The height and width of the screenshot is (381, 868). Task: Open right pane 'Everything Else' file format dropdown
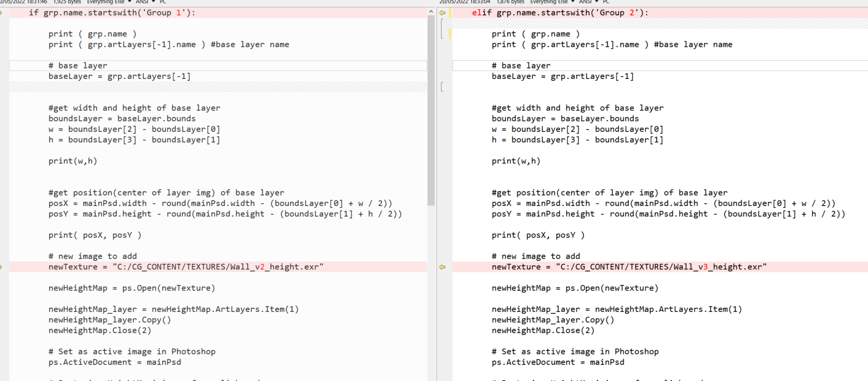[552, 2]
